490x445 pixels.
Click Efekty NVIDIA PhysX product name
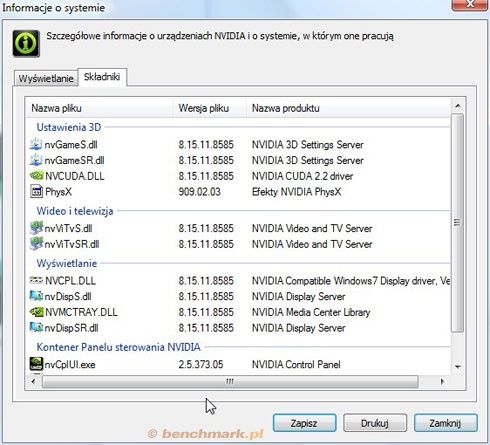click(x=296, y=192)
